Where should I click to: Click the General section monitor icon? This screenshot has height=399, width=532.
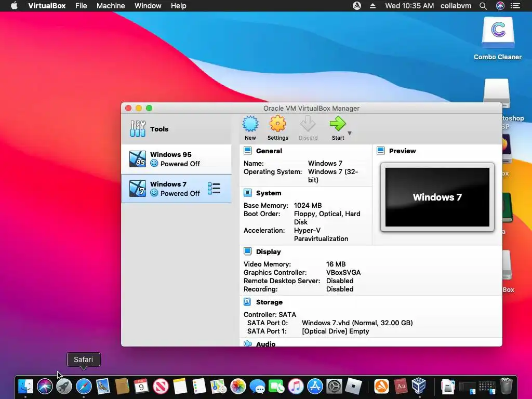[x=248, y=151]
